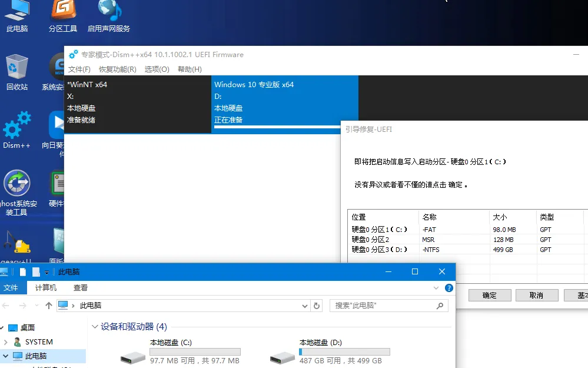588x368 pixels.
Task: Click the address bar breadcrumb chevron arrow
Action: (73, 306)
